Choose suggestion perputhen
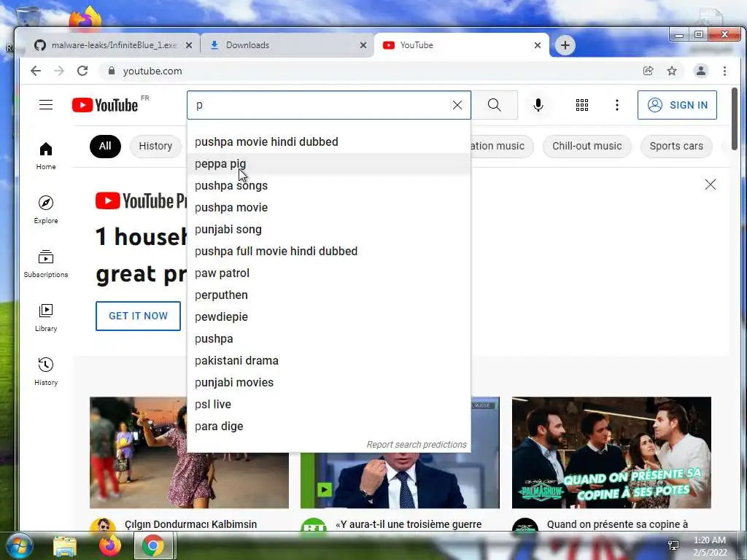Viewport: 747px width, 560px height. 329,295
